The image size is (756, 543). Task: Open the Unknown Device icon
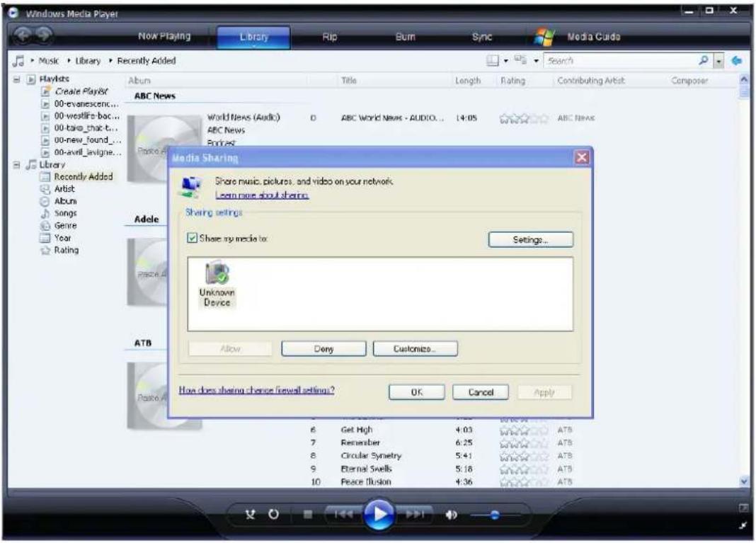click(x=217, y=285)
